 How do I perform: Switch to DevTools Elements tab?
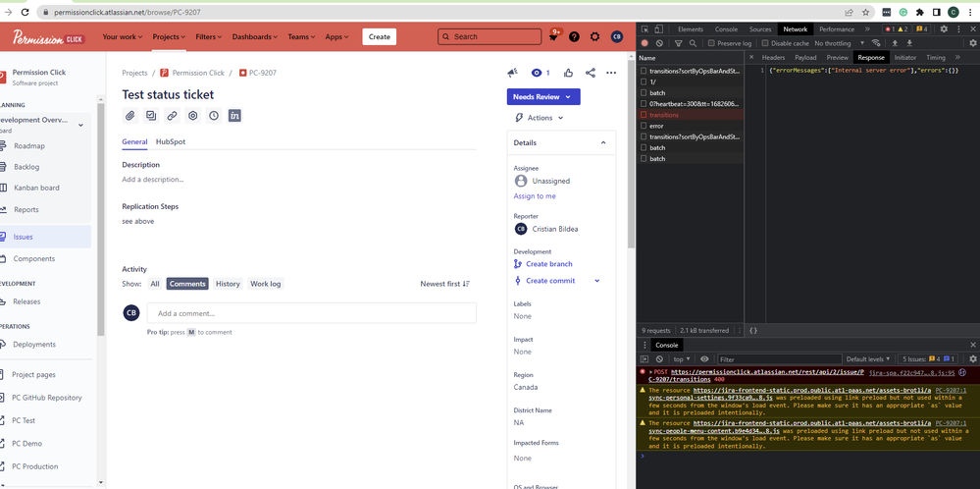(x=690, y=29)
